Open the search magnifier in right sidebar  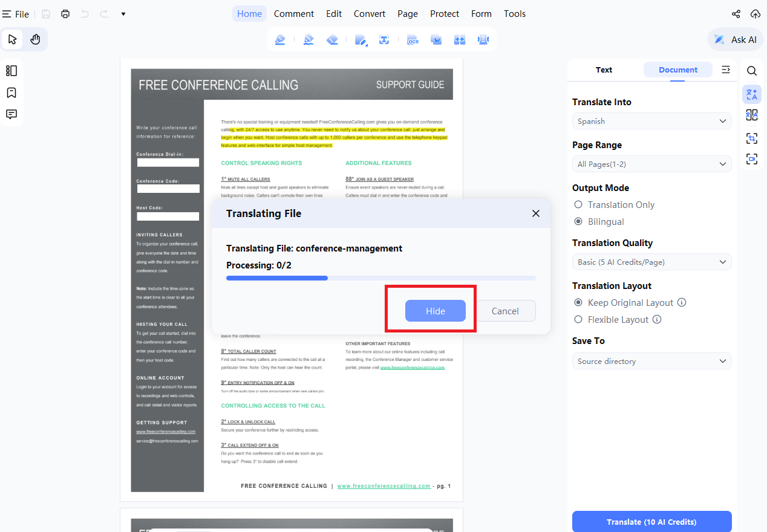click(752, 71)
